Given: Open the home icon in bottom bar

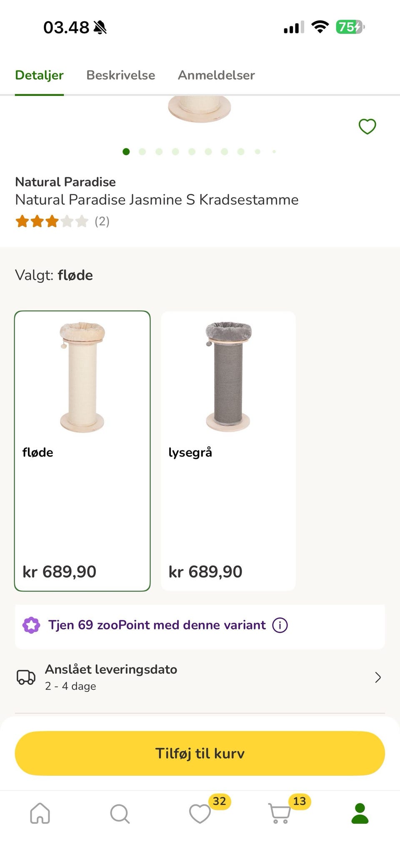Looking at the screenshot, I should [40, 813].
